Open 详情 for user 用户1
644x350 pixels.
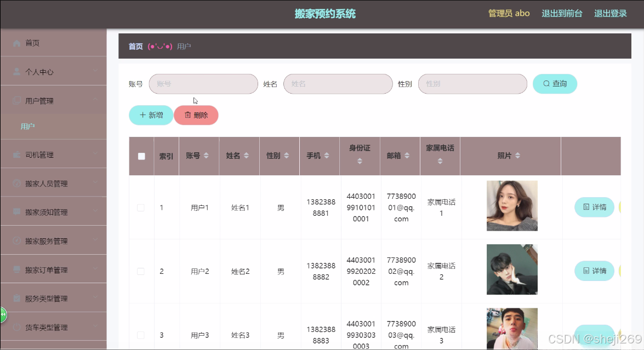[x=594, y=207]
